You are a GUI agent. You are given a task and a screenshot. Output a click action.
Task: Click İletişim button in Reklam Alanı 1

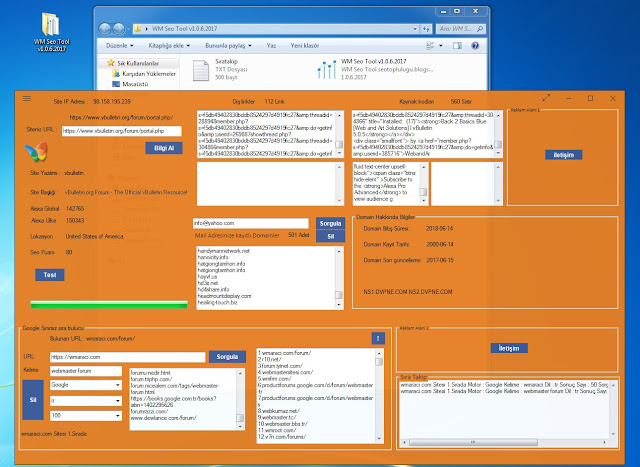coord(563,155)
